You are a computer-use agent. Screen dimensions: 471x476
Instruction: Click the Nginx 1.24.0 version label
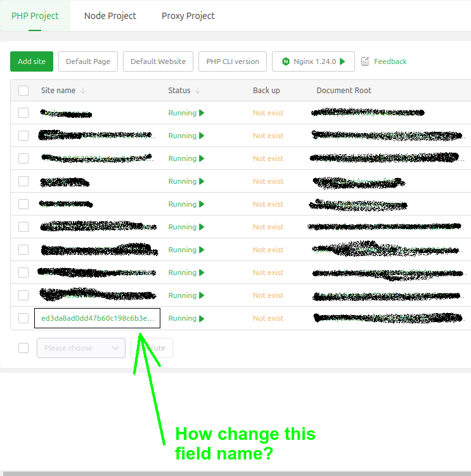click(314, 61)
